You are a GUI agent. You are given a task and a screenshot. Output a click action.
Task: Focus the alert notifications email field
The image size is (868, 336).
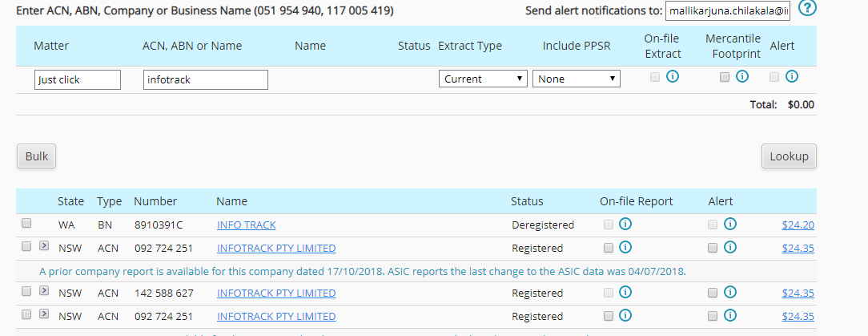coord(727,11)
